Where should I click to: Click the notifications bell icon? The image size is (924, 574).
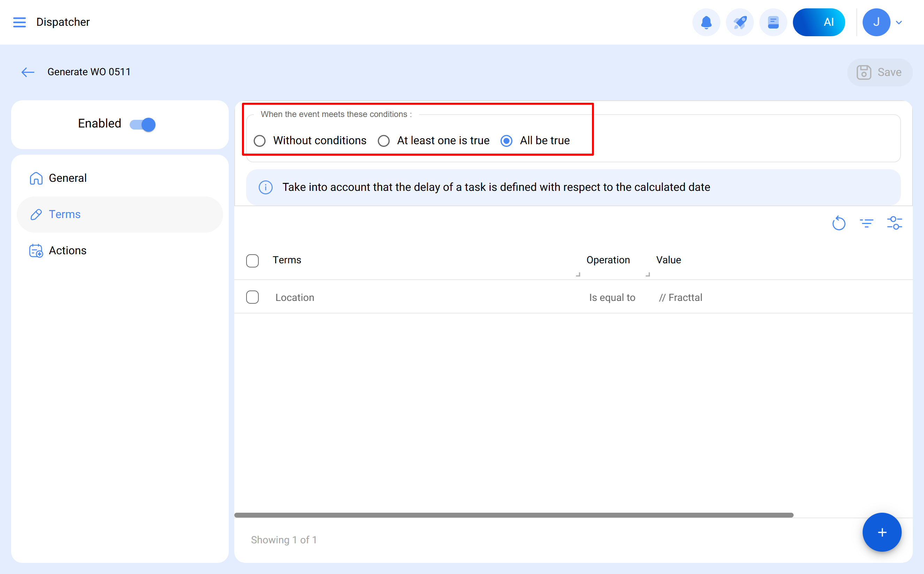pyautogui.click(x=706, y=22)
